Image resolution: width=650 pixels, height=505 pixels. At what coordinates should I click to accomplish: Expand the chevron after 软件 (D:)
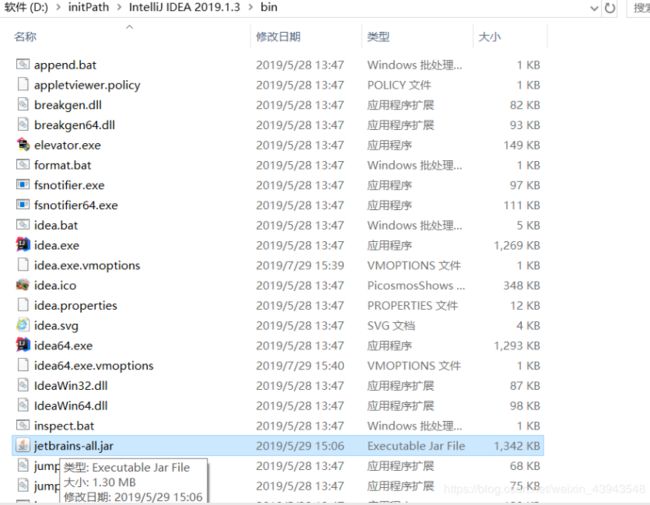58,7
